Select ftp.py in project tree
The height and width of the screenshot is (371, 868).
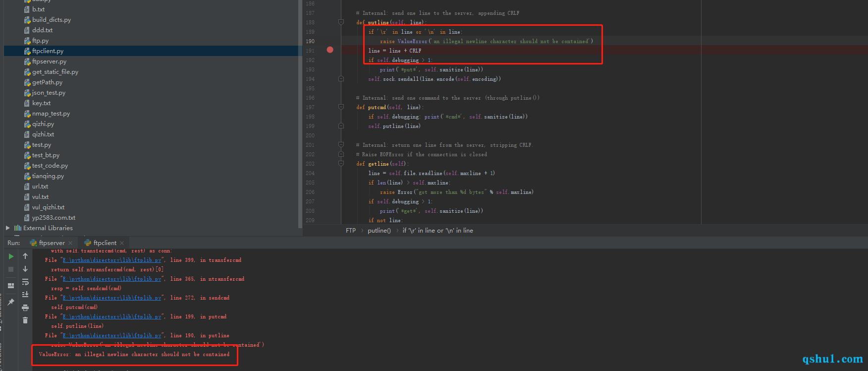point(40,41)
